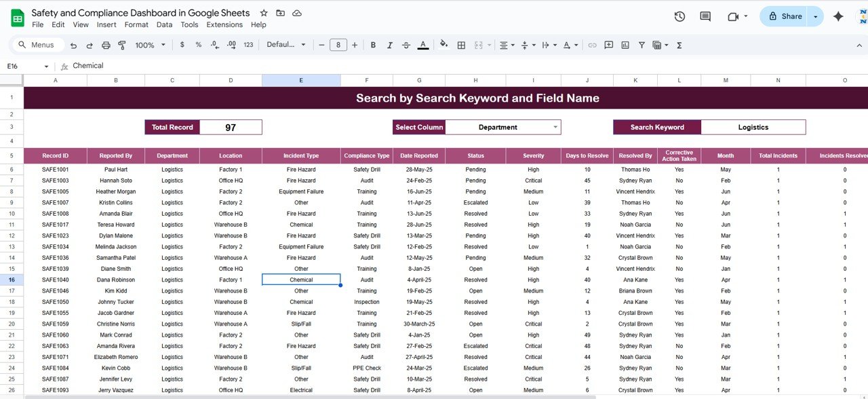The image size is (868, 399).
Task: Open the Format menu
Action: point(136,24)
